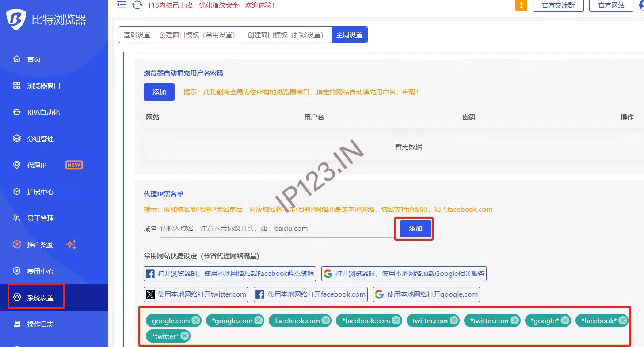Click the log icon beside 操作日志
This screenshot has width=644, height=347.
coord(17,324)
